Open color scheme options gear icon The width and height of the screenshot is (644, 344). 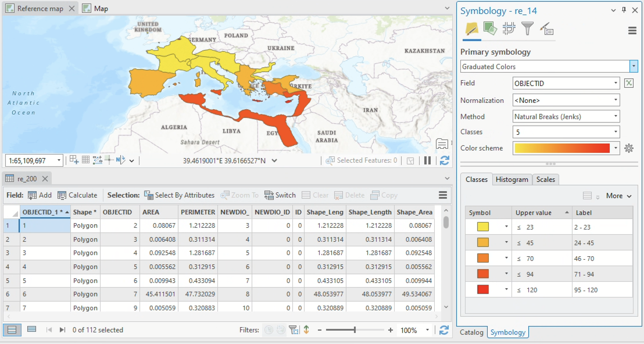pos(629,148)
